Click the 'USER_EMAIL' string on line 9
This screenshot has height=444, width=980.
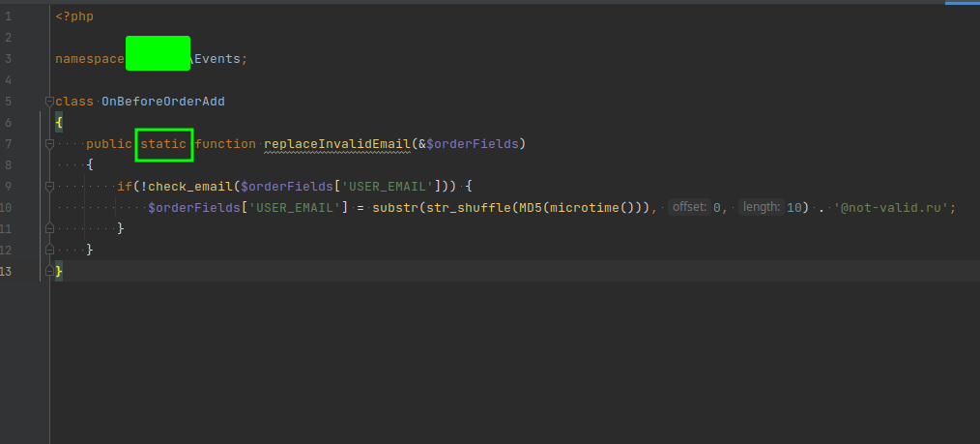(x=388, y=187)
